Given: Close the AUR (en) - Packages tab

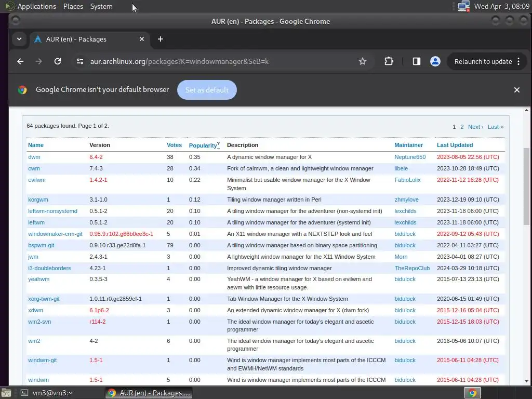Looking at the screenshot, I should (142, 39).
